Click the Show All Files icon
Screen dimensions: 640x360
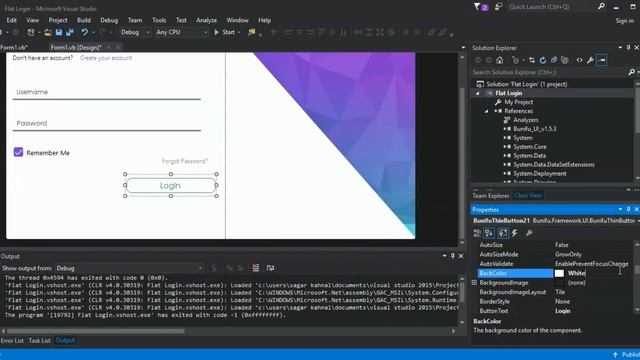(x=565, y=60)
